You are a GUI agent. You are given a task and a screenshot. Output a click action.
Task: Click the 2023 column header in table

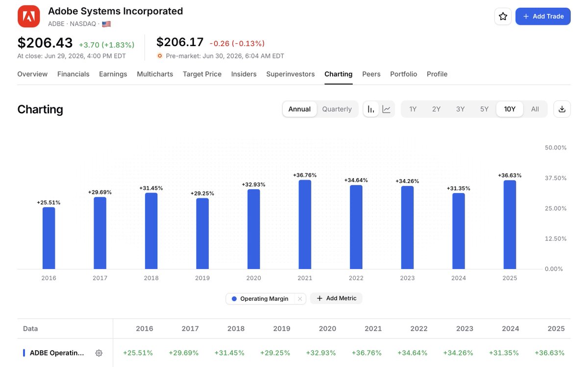(465, 329)
